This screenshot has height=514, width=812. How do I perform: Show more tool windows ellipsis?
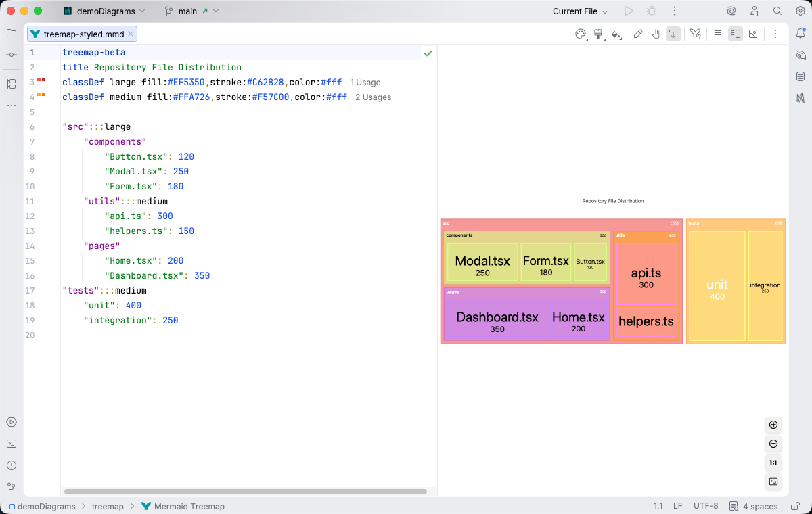[12, 106]
